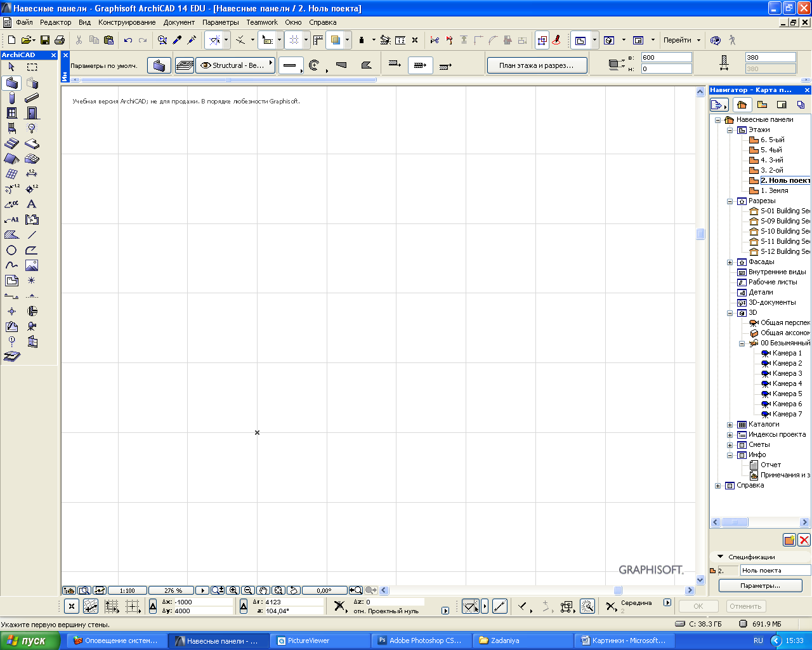Open the Файл menu

click(x=24, y=22)
